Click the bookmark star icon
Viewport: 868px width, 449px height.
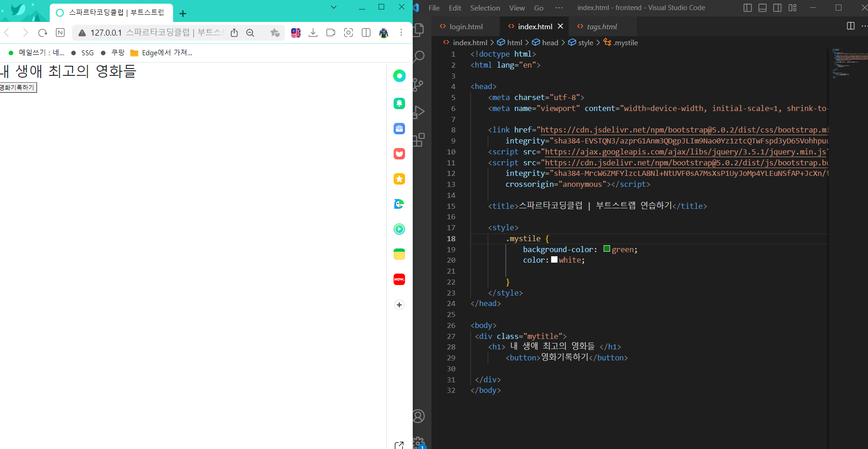point(275,32)
